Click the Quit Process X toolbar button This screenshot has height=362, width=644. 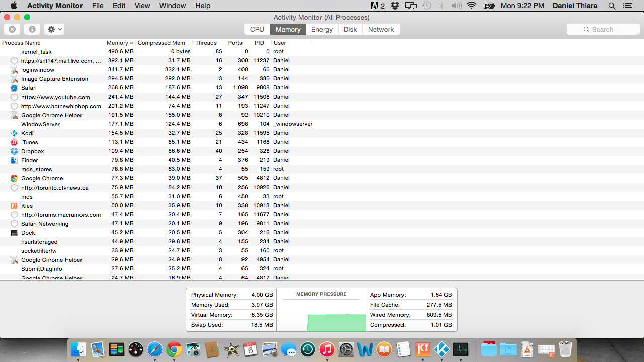(x=12, y=29)
